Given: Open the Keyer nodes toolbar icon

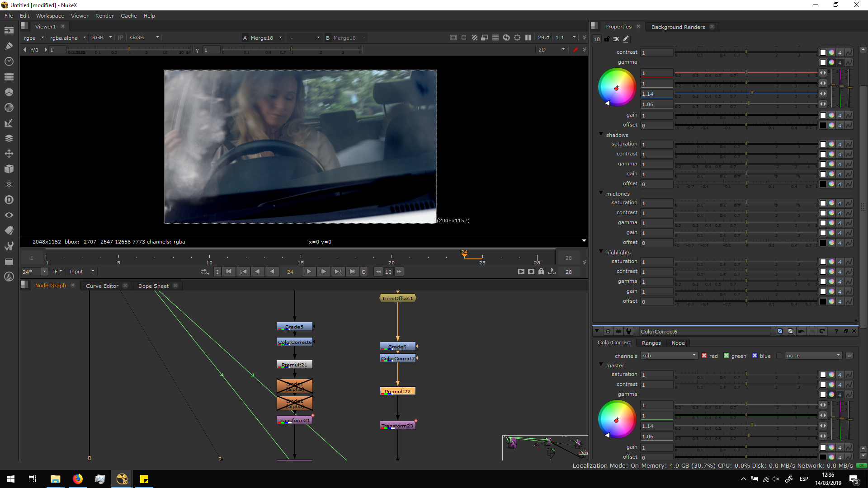Looking at the screenshot, I should tap(9, 123).
